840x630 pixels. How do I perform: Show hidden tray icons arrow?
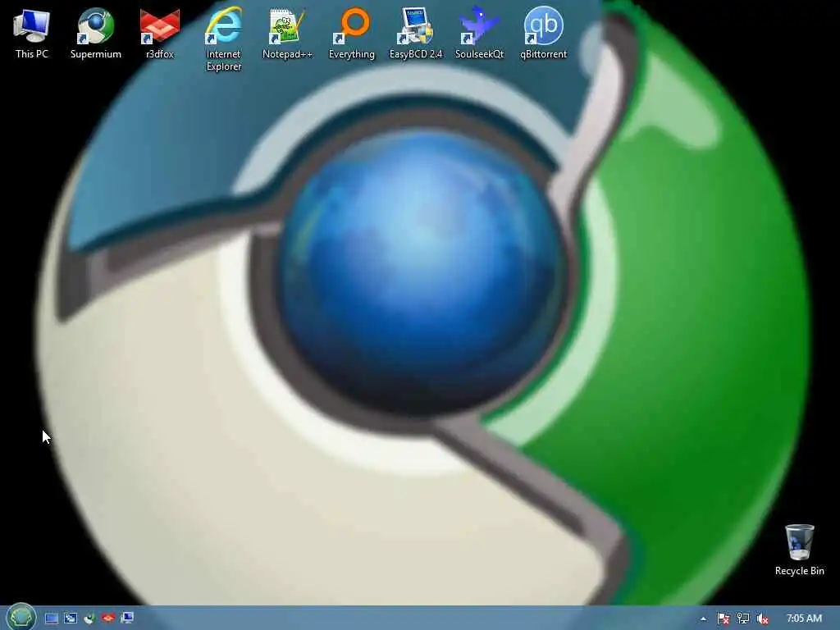703,619
